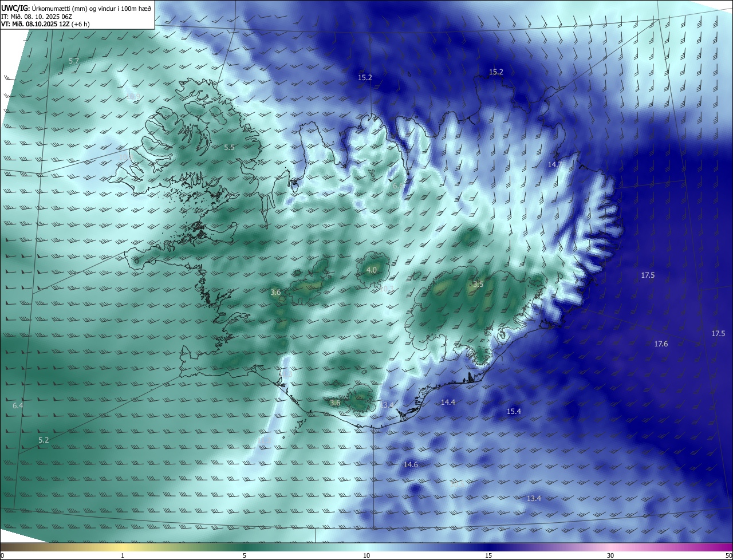Click the 15.4 value label

(514, 411)
